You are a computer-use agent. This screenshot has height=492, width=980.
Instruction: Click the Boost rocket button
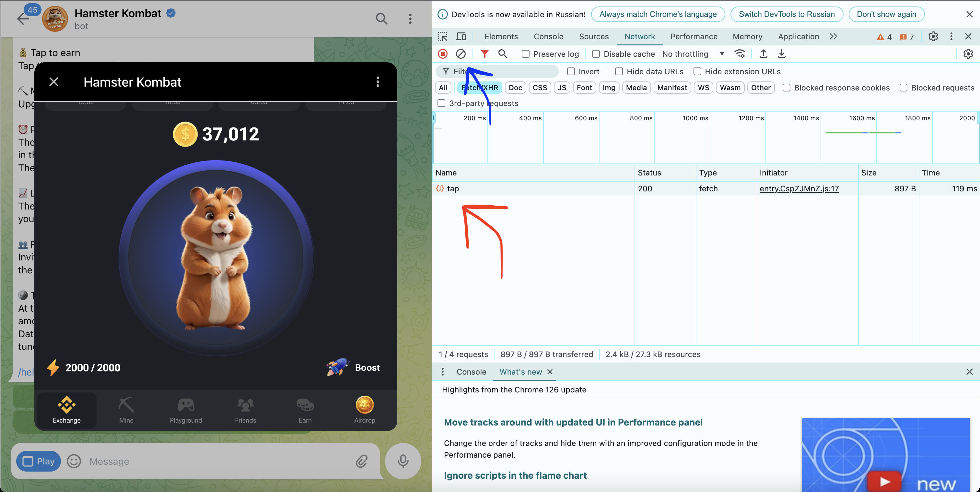tap(353, 367)
